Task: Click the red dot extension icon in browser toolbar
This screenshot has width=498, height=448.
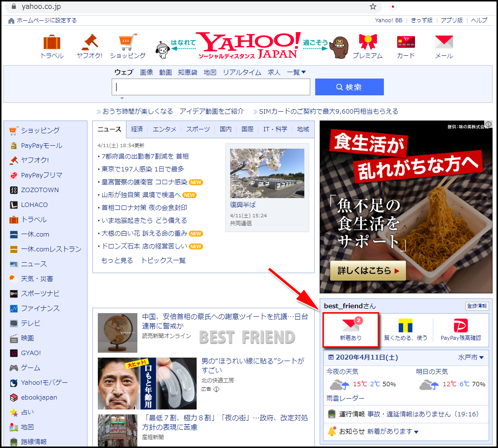Action: pyautogui.click(x=393, y=6)
